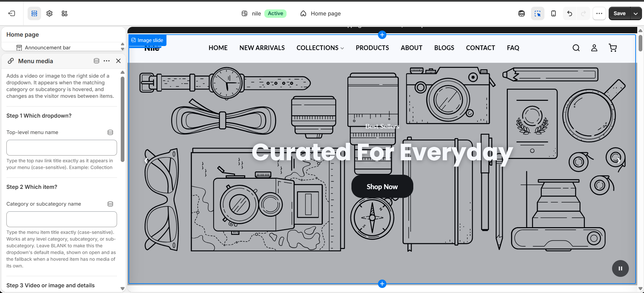Click Step 2 Which item? heading
This screenshot has height=293, width=644.
coord(32,187)
